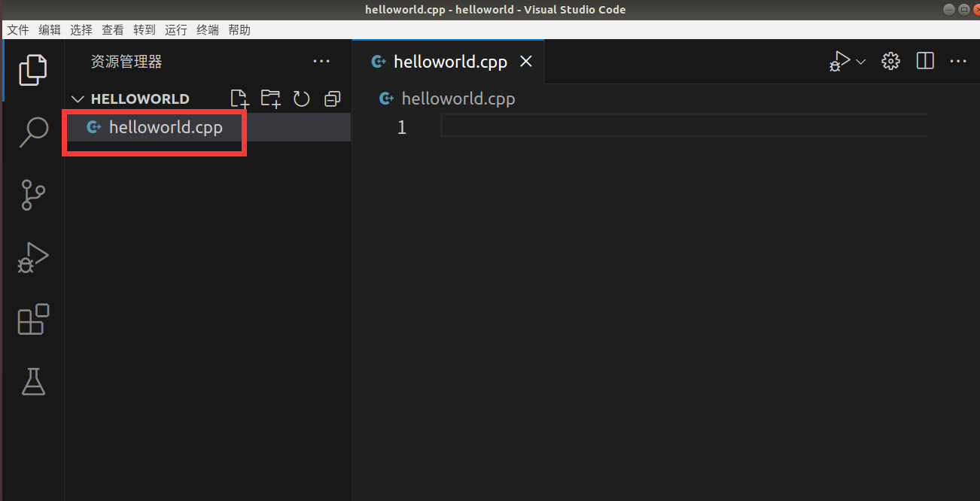Open run button dropdown arrow

(861, 62)
